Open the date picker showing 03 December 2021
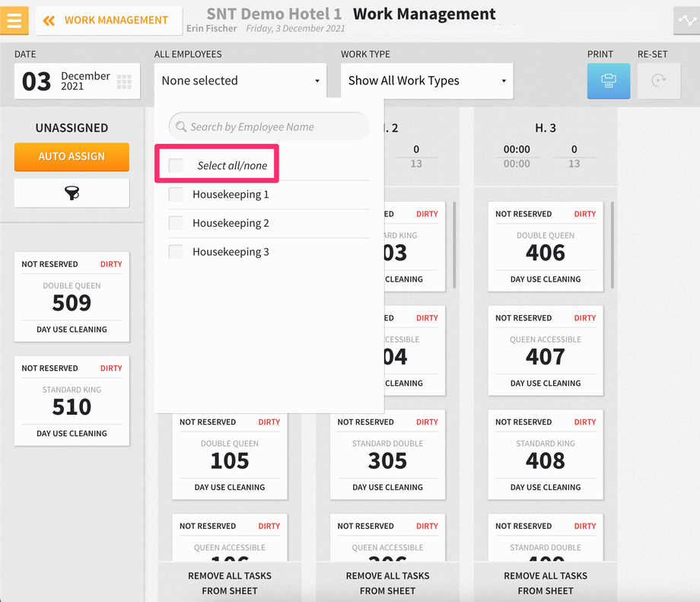Screen dimensions: 700x602 (78, 81)
